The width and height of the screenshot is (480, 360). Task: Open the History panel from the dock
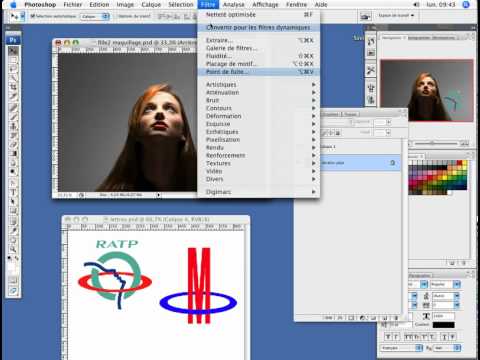(371, 41)
